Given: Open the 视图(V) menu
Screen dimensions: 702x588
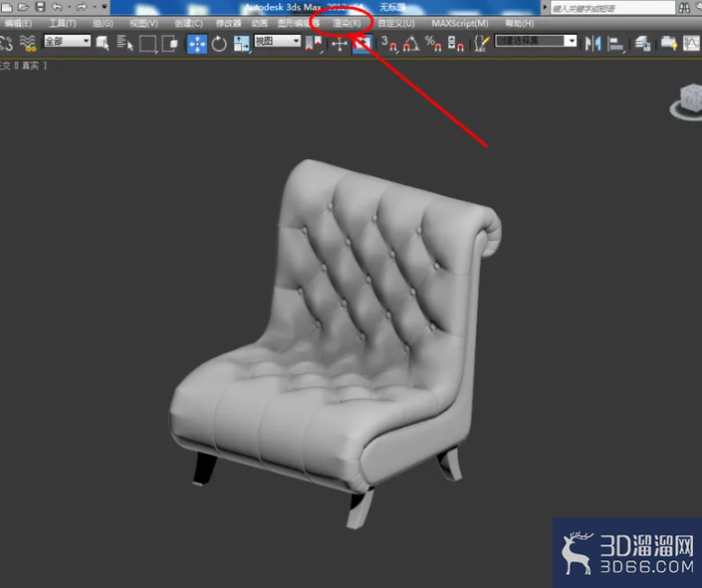Looking at the screenshot, I should click(143, 23).
